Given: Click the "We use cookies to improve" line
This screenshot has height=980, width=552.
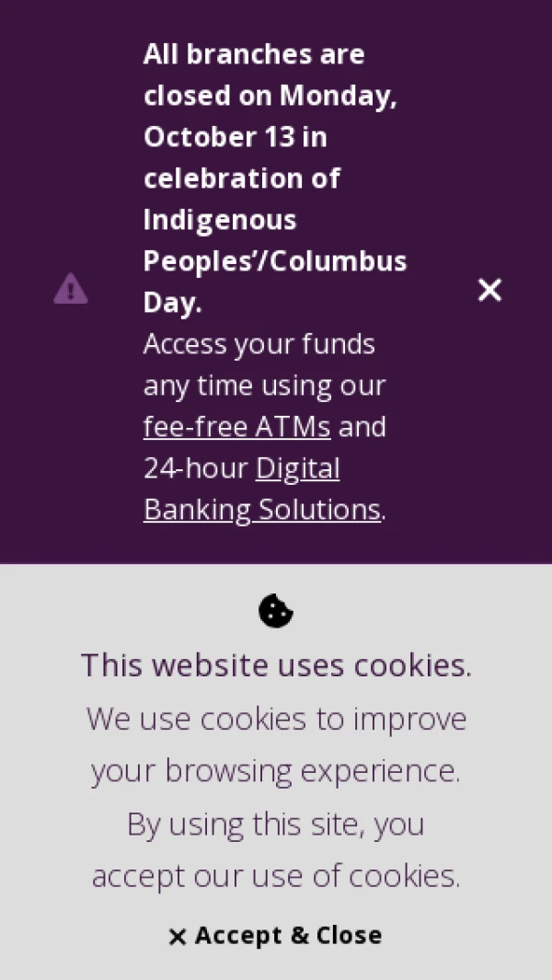Looking at the screenshot, I should point(276,718).
